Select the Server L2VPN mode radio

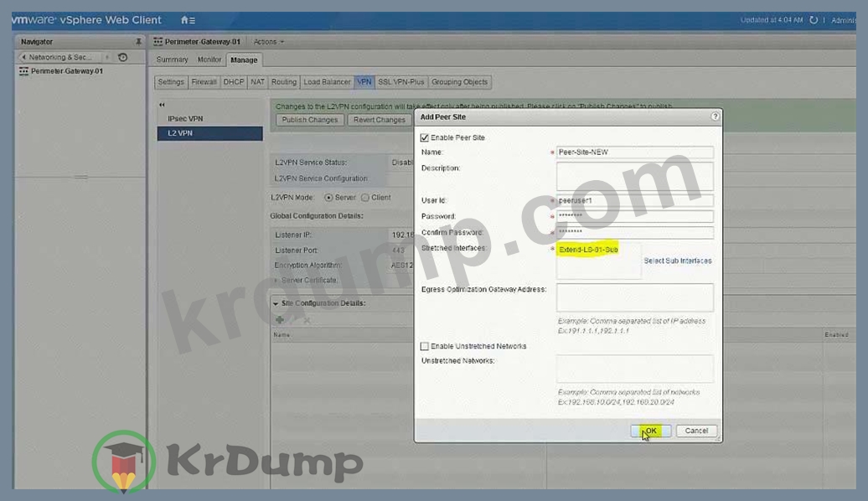[x=328, y=198]
